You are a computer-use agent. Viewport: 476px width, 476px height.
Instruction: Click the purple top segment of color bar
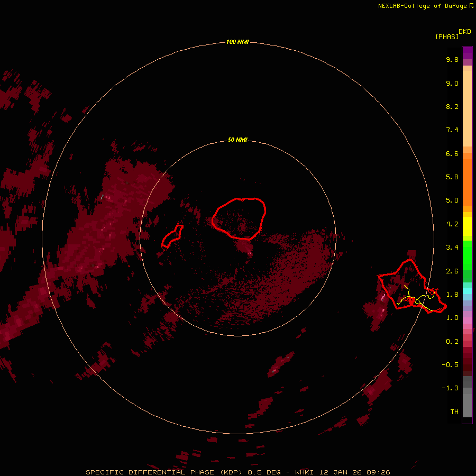coord(467,53)
